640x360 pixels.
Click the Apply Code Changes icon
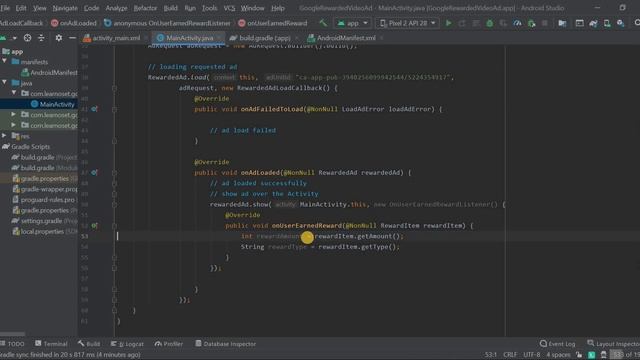[476, 23]
